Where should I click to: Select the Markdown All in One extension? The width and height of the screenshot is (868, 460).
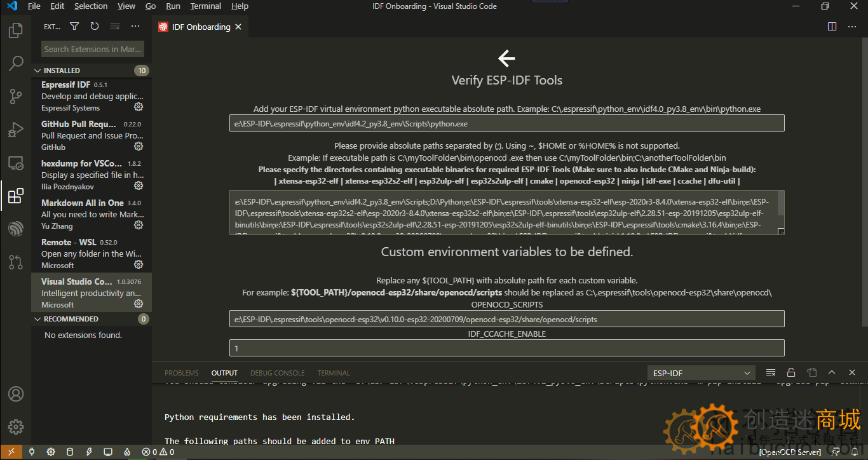[x=92, y=214]
